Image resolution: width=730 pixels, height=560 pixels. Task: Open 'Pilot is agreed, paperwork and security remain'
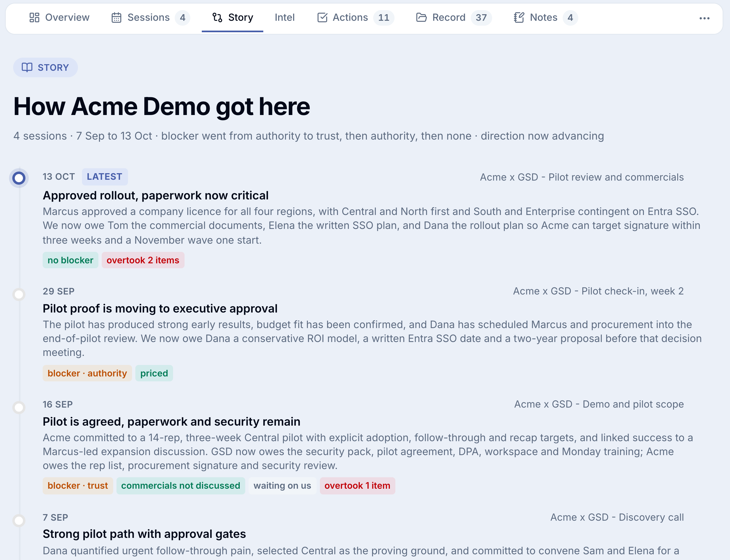tap(171, 421)
